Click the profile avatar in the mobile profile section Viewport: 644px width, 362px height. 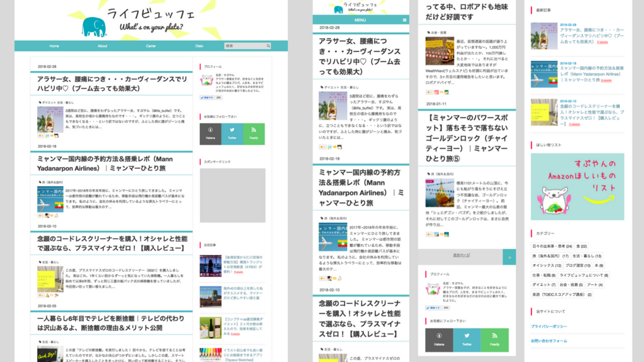coord(433,289)
